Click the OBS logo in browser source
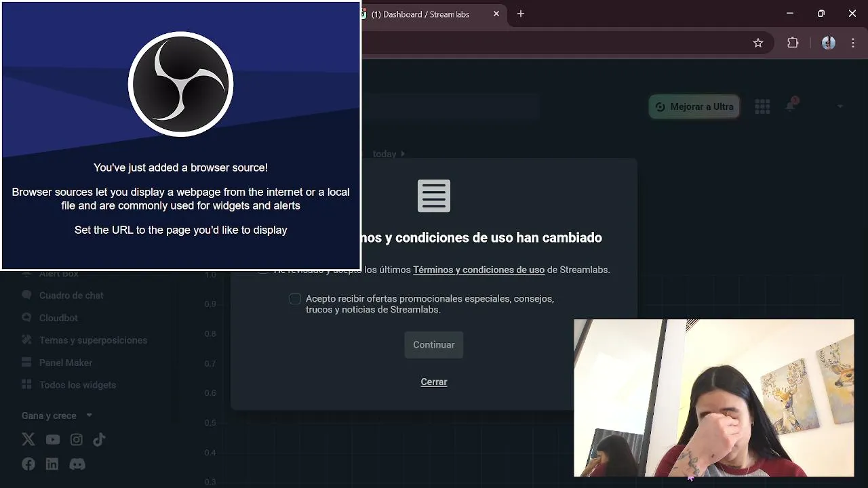 [x=180, y=84]
